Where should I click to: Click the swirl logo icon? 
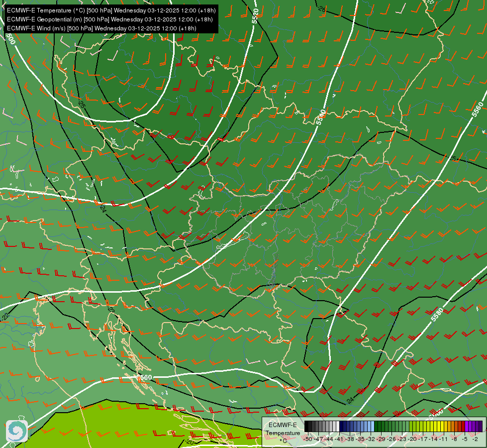pos(16,431)
